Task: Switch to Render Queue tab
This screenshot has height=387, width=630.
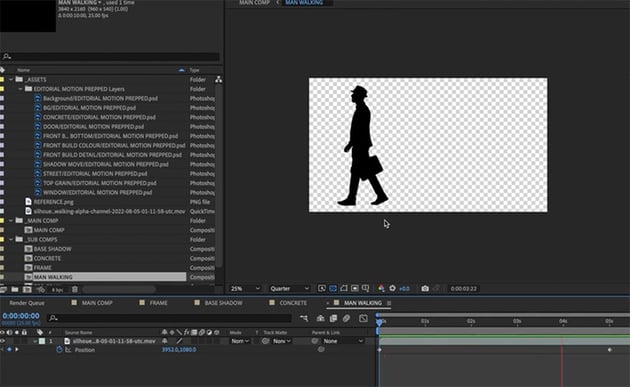Action: (27, 303)
